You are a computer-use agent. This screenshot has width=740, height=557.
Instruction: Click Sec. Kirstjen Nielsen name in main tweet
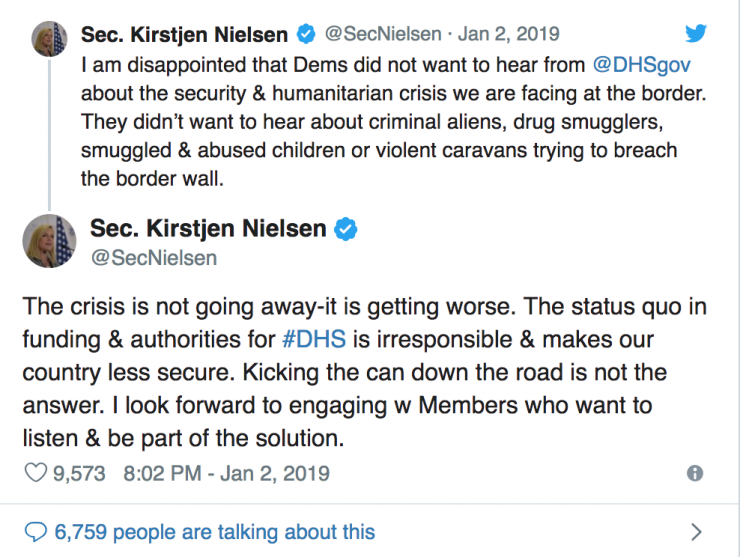pos(208,229)
